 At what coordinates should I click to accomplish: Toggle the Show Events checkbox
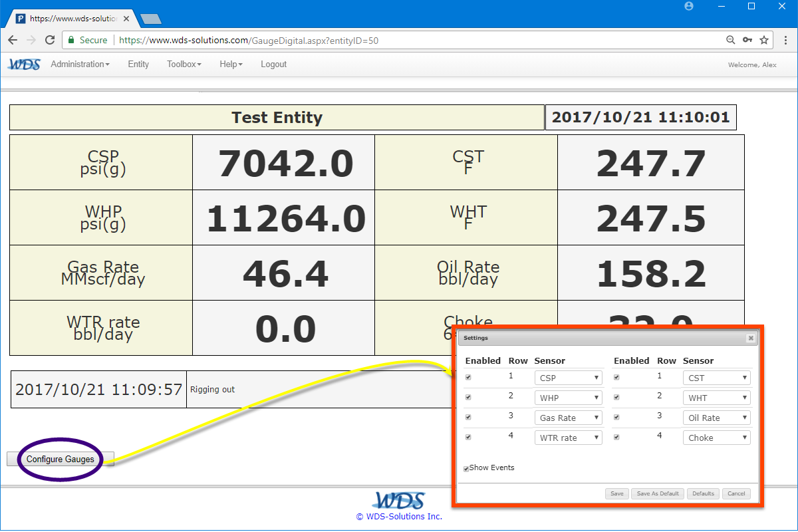466,469
